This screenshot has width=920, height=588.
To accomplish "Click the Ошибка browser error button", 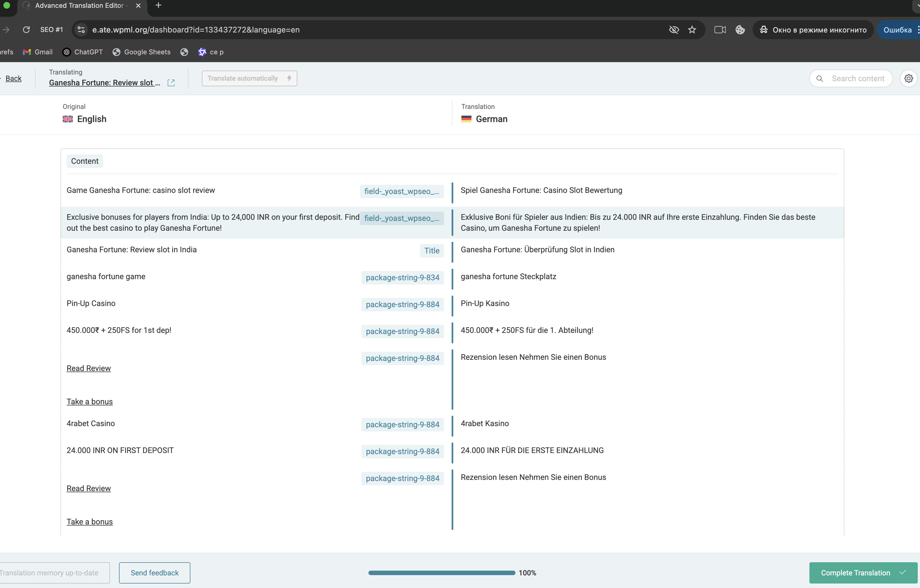I will click(898, 30).
